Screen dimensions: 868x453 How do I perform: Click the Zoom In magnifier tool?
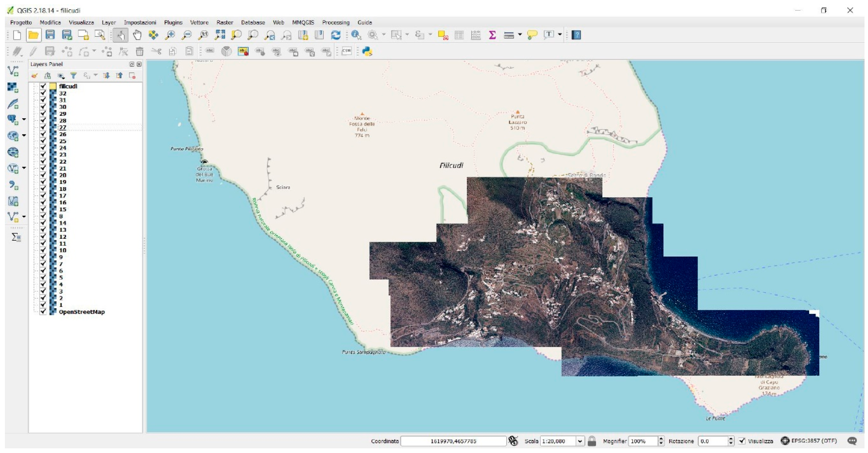click(x=170, y=35)
